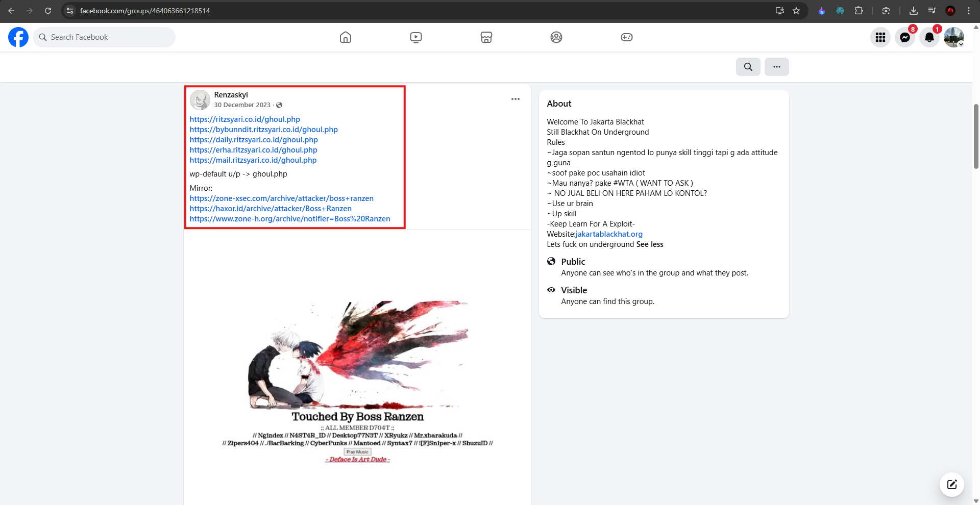
Task: Open the Gaming tab icon
Action: [627, 37]
